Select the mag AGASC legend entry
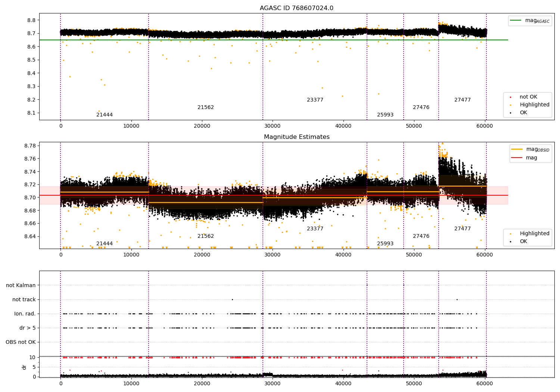This screenshot has height=392, width=560. point(530,21)
